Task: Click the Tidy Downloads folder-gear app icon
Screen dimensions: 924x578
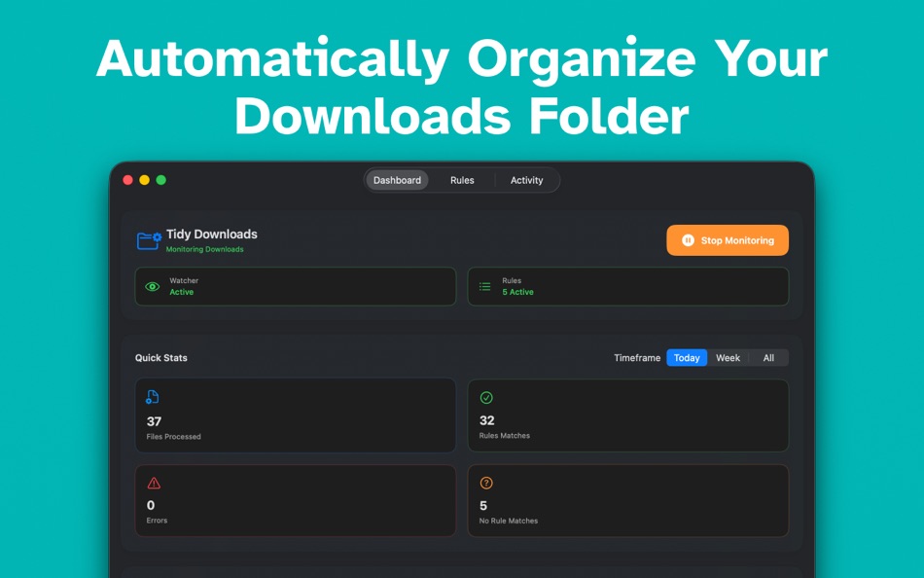Action: pyautogui.click(x=146, y=239)
